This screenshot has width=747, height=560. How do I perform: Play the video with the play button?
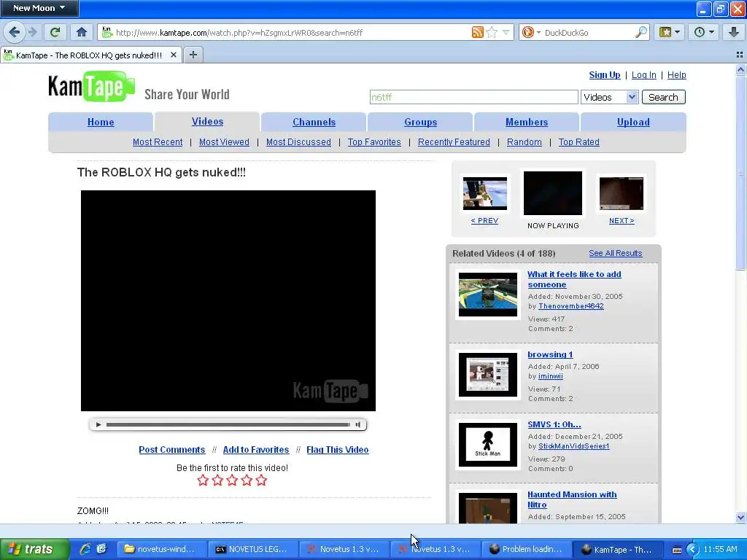coord(98,424)
